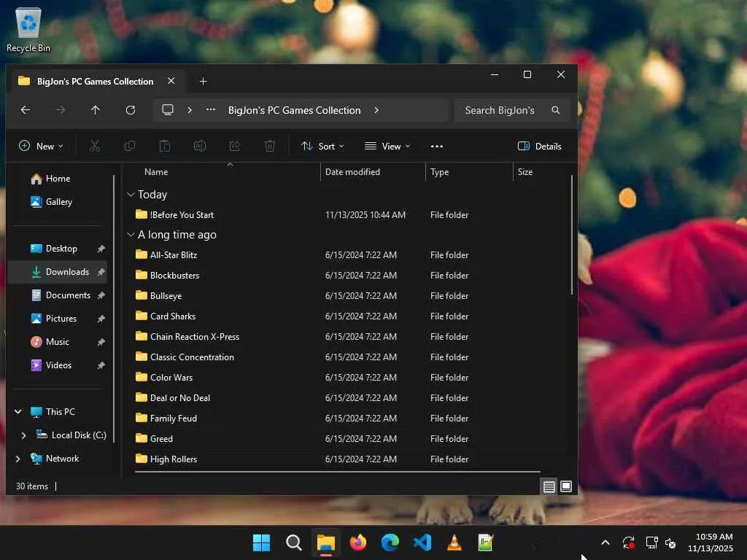This screenshot has height=560, width=747.
Task: Click the Copy icon in toolbar
Action: [x=130, y=146]
